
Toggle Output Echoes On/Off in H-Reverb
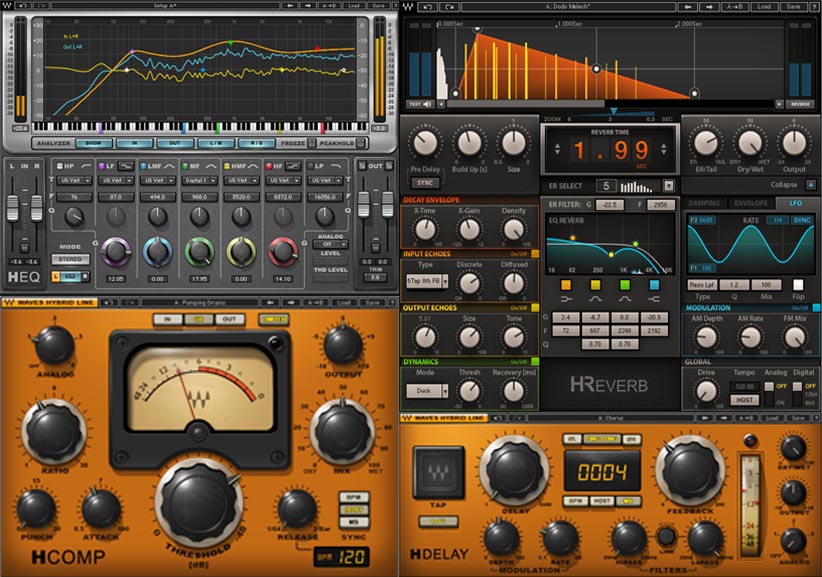pos(535,308)
